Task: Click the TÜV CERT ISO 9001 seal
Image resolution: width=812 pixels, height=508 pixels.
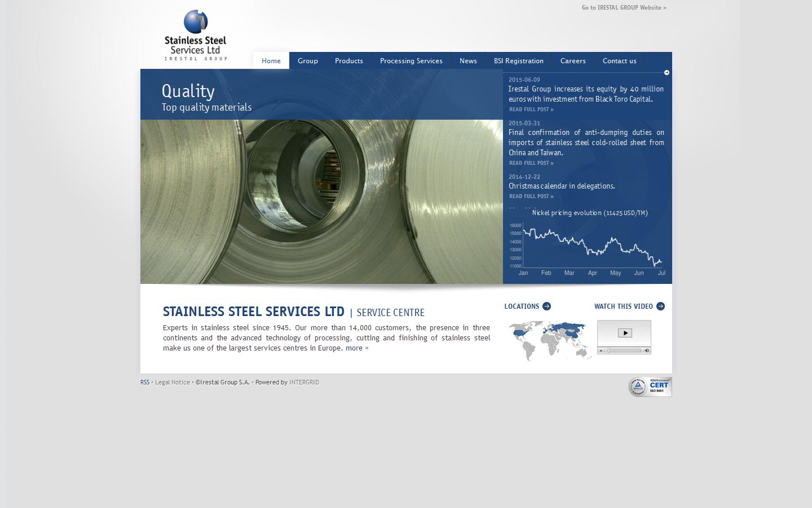Action: pyautogui.click(x=650, y=387)
